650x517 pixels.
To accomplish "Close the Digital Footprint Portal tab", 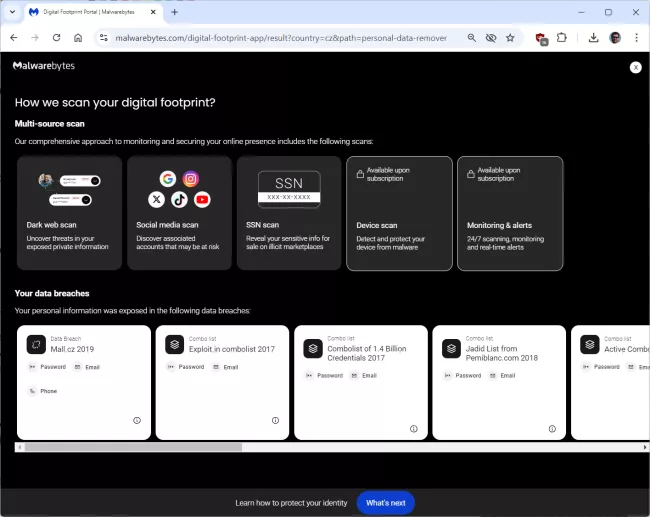I will pyautogui.click(x=153, y=12).
